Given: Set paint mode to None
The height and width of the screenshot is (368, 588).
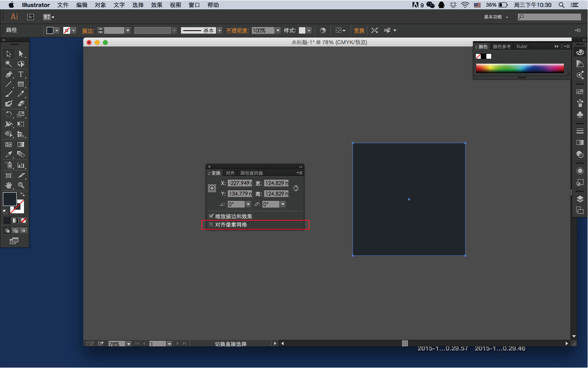Looking at the screenshot, I should pyautogui.click(x=23, y=221).
